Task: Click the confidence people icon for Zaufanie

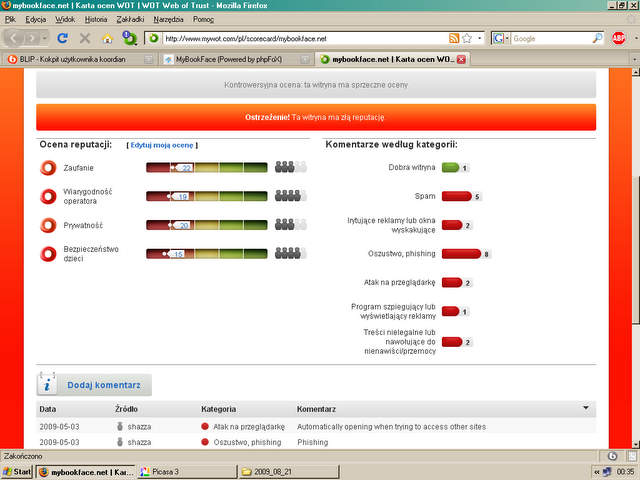Action: (x=290, y=167)
